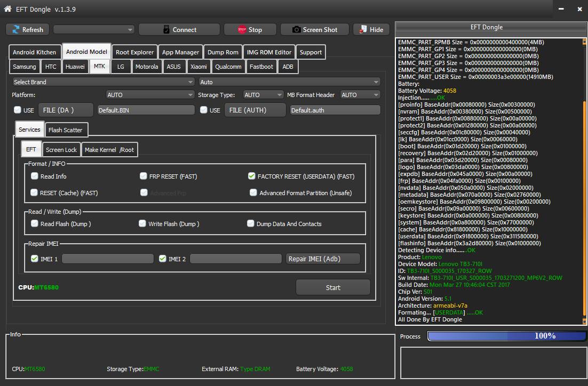
Task: Open the MB Format Header dropdown
Action: point(360,95)
